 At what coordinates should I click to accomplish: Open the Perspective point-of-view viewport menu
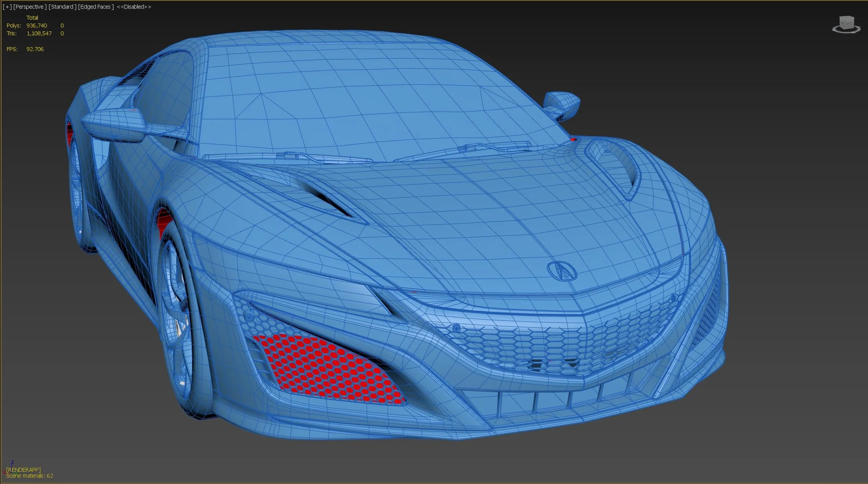pos(30,7)
